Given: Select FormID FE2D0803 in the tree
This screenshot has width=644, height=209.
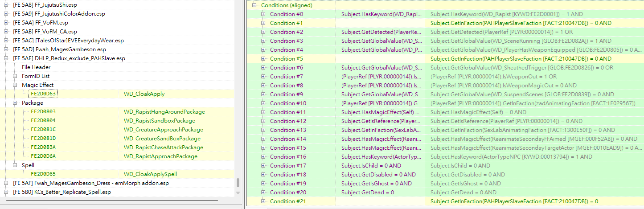Looking at the screenshot, I should 43,112.
